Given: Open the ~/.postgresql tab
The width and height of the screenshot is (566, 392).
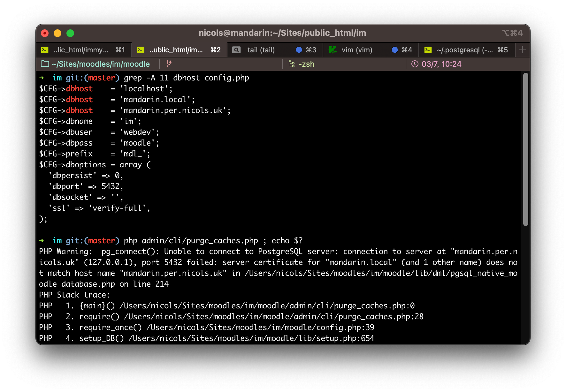Looking at the screenshot, I should (467, 50).
